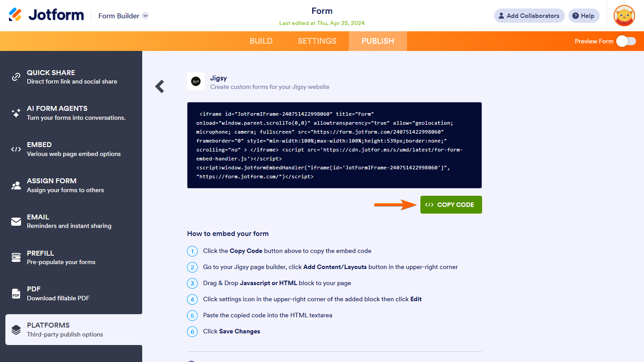
Task: Click 'How to embed your form' heading
Action: [x=228, y=233]
